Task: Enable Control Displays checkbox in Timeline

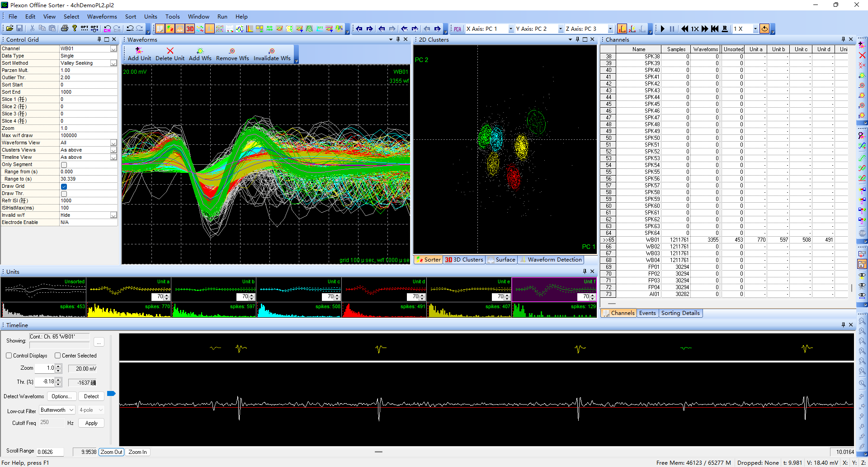Action: [x=9, y=356]
